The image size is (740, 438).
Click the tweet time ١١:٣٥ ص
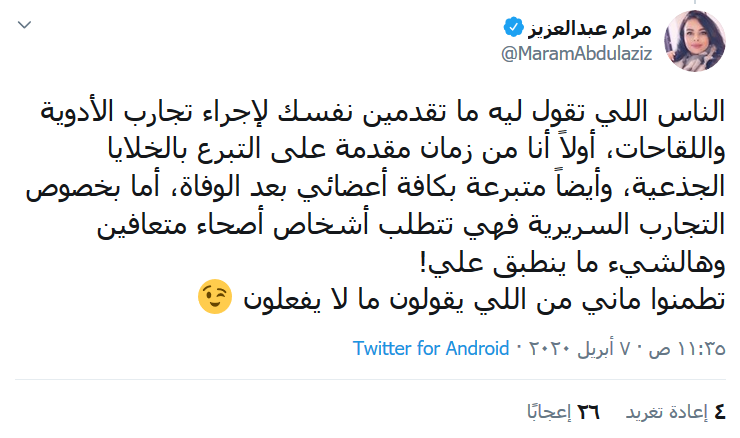point(689,350)
